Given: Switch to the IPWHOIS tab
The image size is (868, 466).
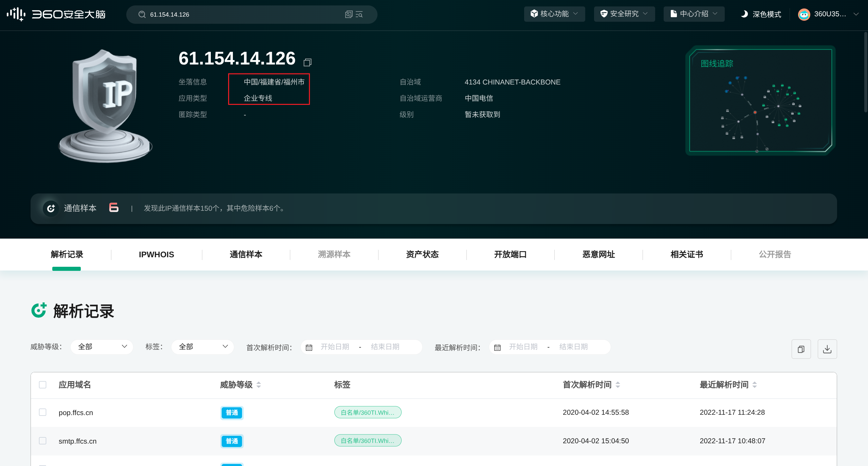Looking at the screenshot, I should 156,255.
